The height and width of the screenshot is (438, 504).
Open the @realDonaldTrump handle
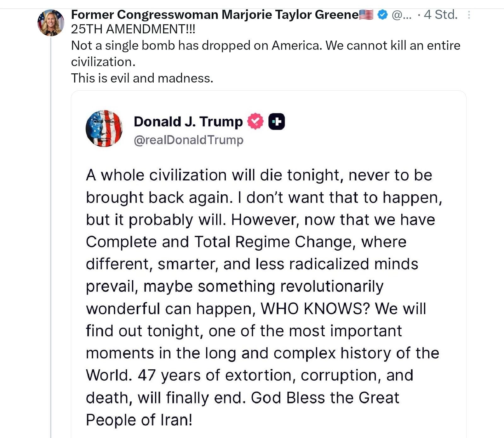pos(188,140)
